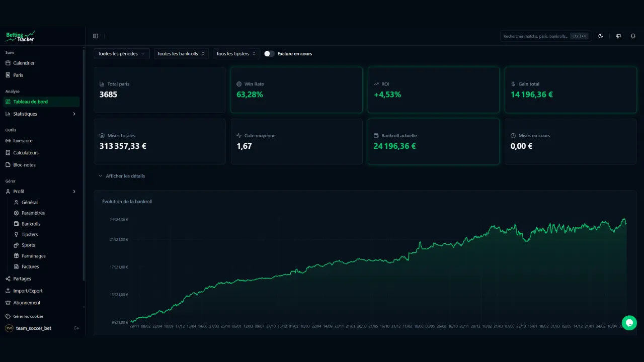The height and width of the screenshot is (362, 644).
Task: Collapse the sidebar with the panel icon
Action: pos(96,36)
